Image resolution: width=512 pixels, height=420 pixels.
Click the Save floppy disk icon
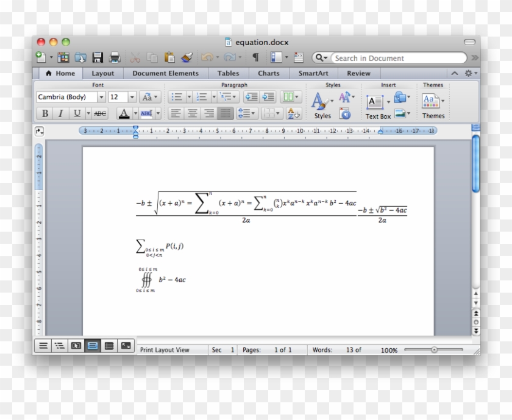98,57
